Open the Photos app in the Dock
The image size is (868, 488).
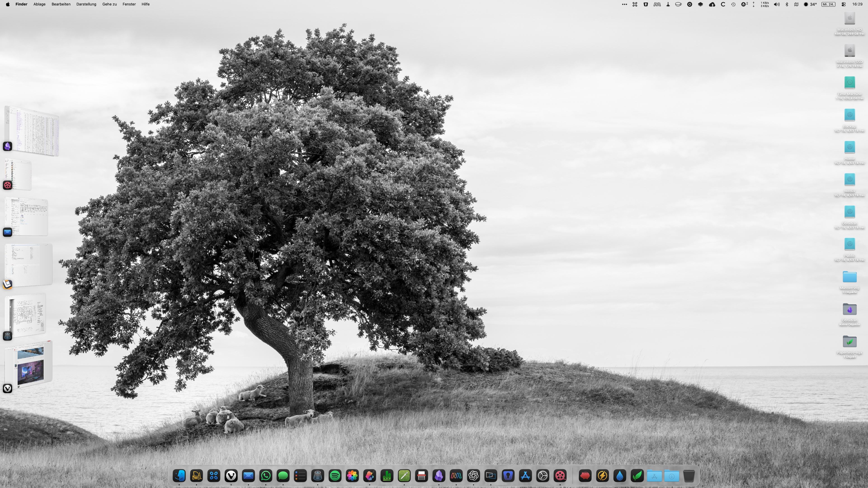click(352, 476)
